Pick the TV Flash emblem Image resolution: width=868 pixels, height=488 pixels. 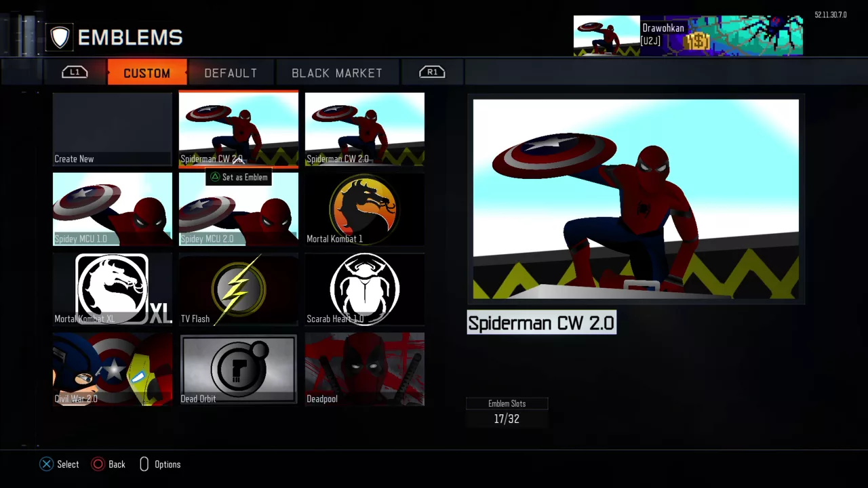(x=239, y=289)
